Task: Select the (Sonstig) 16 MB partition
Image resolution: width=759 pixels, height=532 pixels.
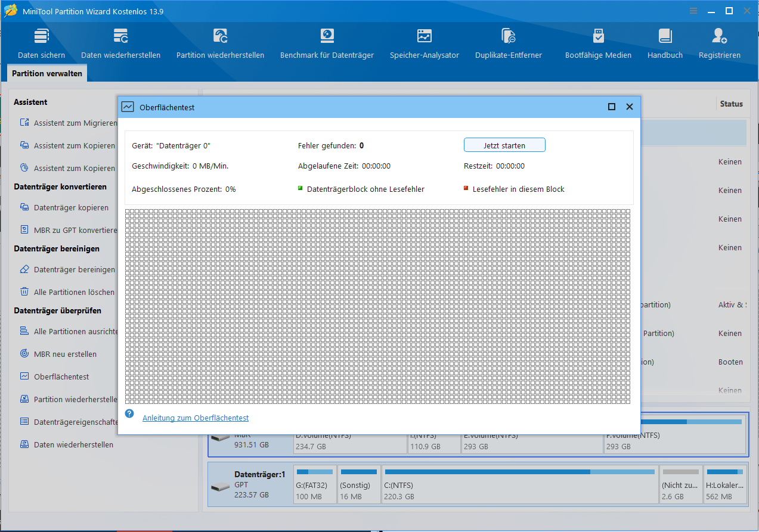Action: (359, 485)
